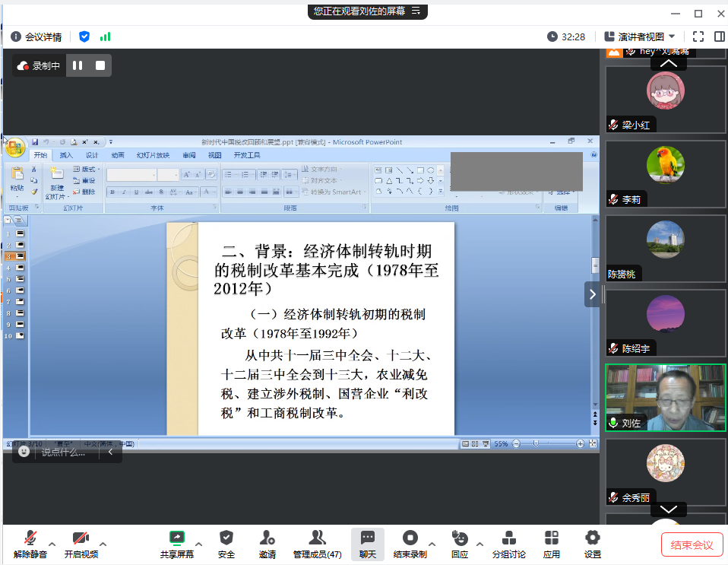Open the menu beside 您正在观看刘佐的屏幕
The height and width of the screenshot is (565, 728).
(x=416, y=11)
